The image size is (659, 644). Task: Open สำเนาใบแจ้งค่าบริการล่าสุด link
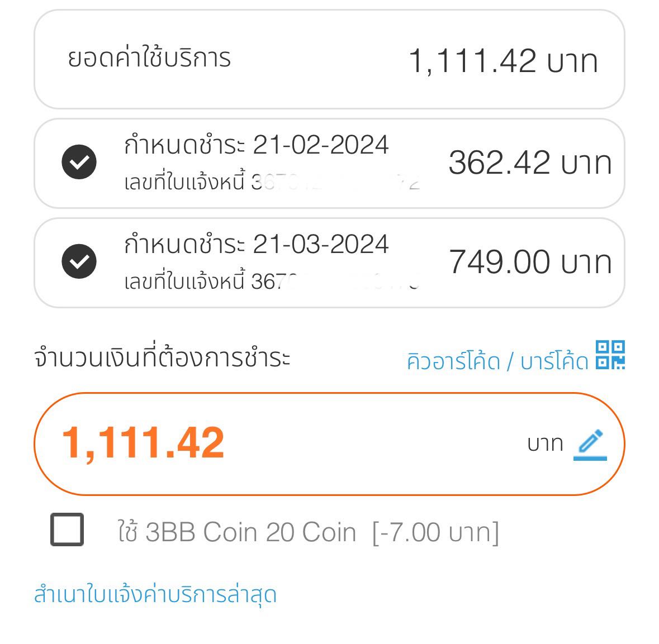(155, 594)
